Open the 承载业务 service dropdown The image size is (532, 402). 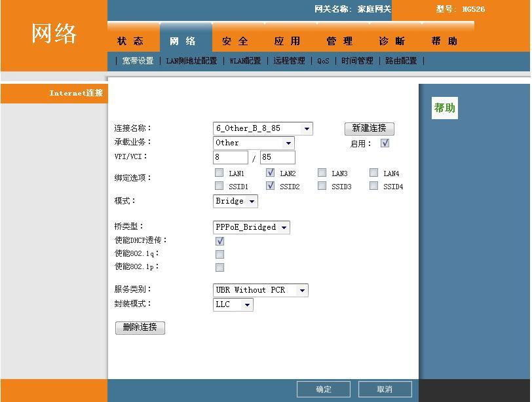[x=254, y=143]
